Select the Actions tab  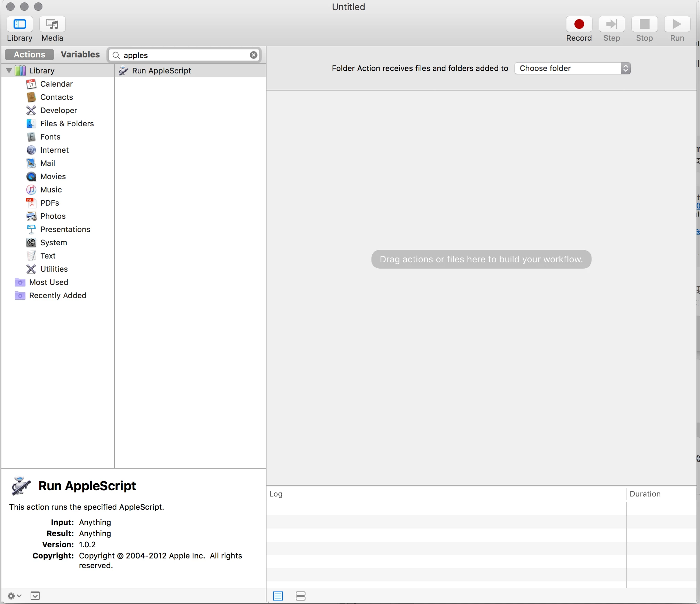30,55
